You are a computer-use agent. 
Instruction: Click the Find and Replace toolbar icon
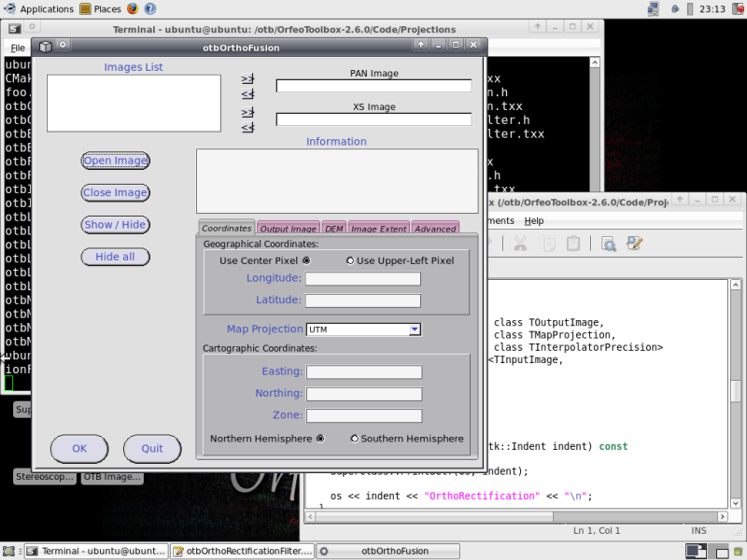pyautogui.click(x=635, y=244)
